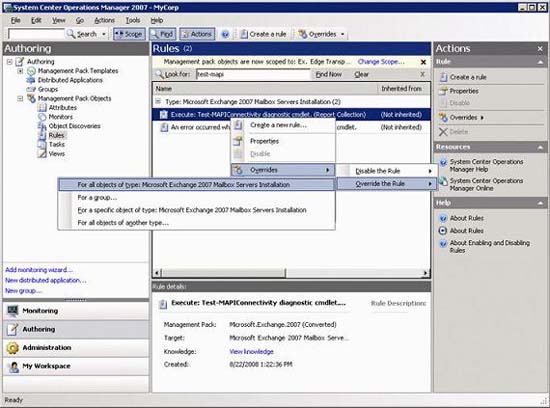The width and height of the screenshot is (550, 408).
Task: Choose Properties in the context menu
Action: click(x=283, y=141)
